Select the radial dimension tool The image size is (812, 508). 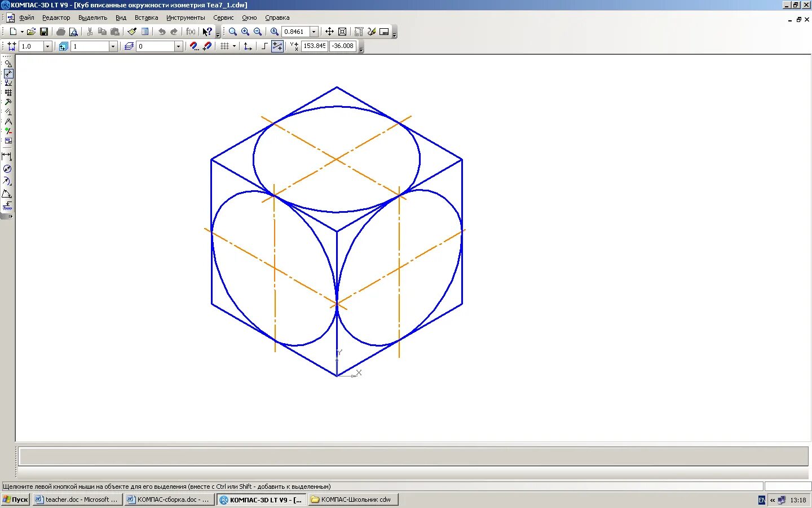(7, 181)
